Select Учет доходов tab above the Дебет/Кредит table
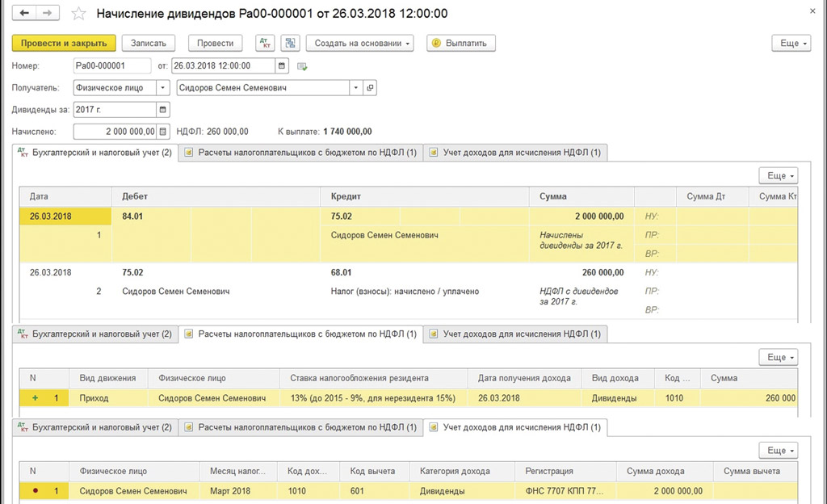Screen dimensions: 827x504 click(516, 153)
